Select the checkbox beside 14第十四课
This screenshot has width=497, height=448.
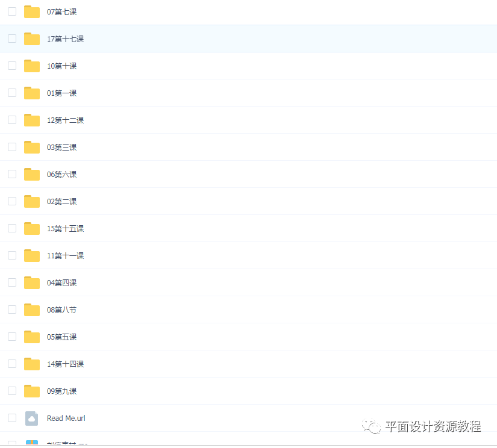(x=12, y=364)
